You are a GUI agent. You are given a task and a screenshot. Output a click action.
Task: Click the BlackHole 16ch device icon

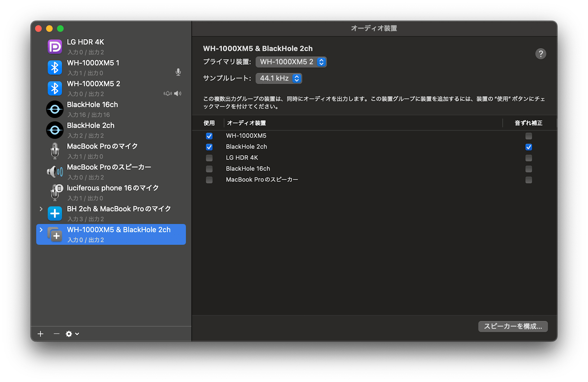55,109
